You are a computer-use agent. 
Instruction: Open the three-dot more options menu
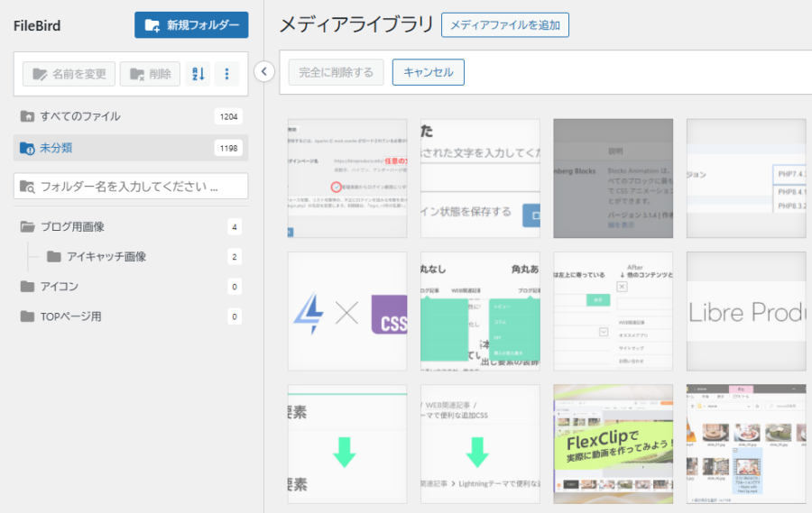click(226, 74)
